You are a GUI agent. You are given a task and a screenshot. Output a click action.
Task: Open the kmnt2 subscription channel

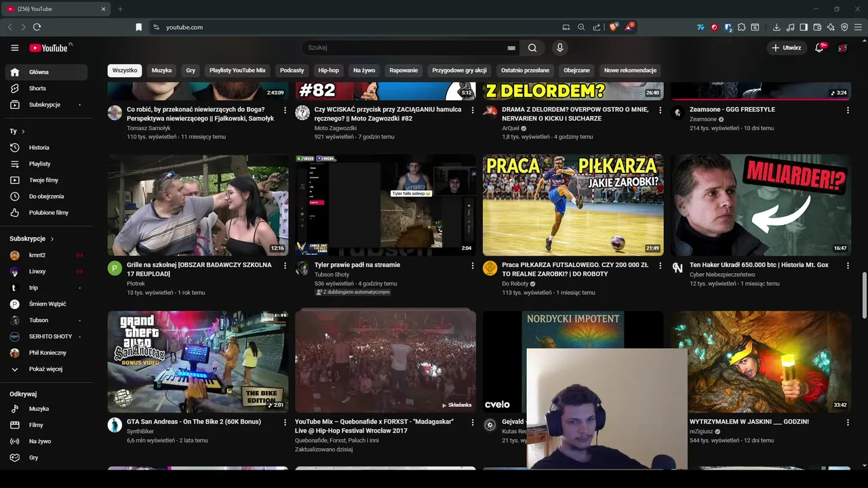pos(46,256)
